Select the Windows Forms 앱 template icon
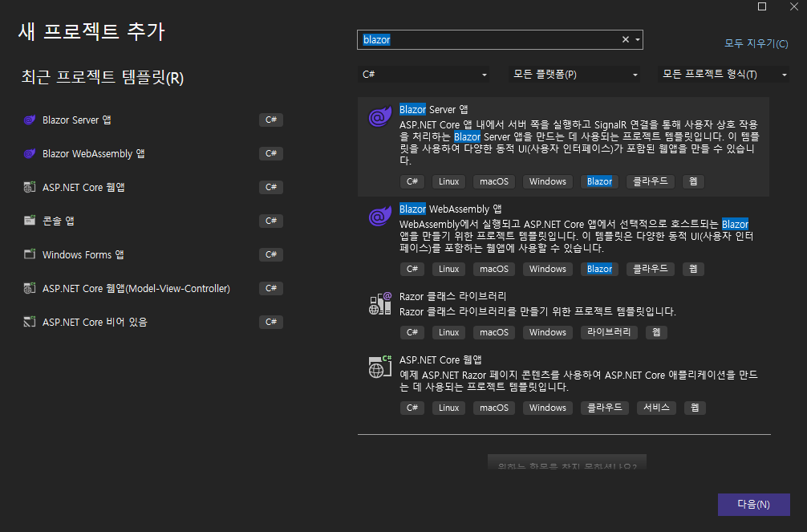The width and height of the screenshot is (807, 532). point(30,254)
